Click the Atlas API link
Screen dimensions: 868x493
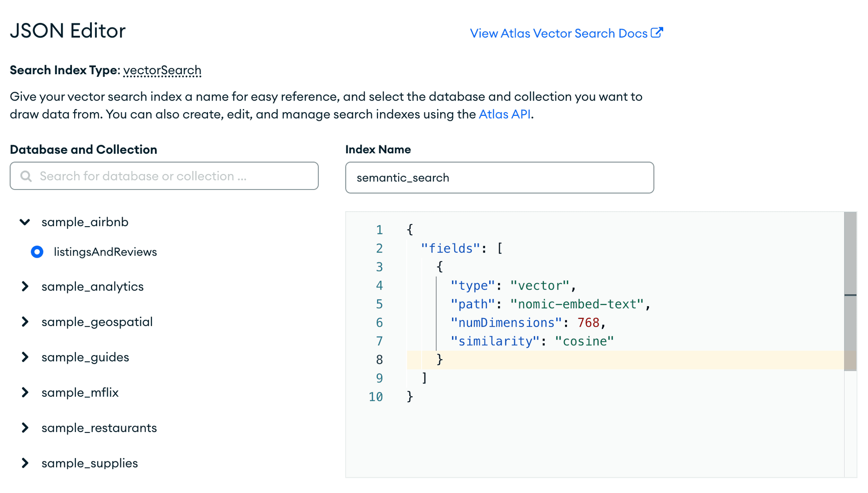tap(504, 114)
